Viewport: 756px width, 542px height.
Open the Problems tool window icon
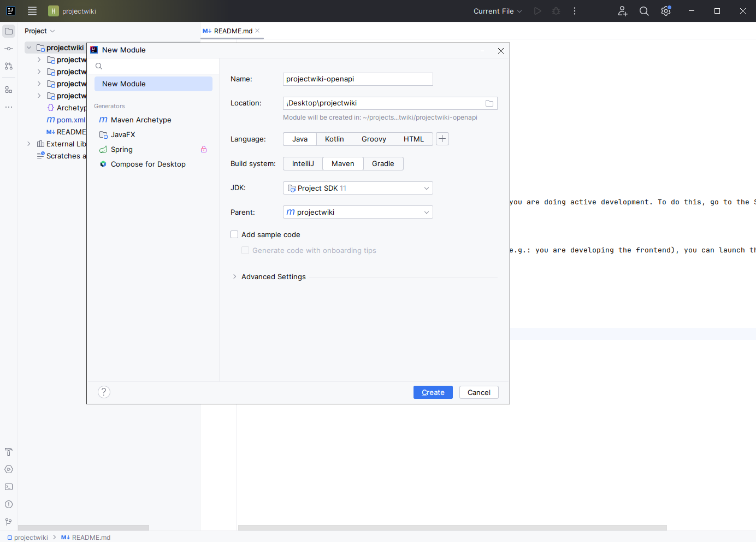click(9, 504)
